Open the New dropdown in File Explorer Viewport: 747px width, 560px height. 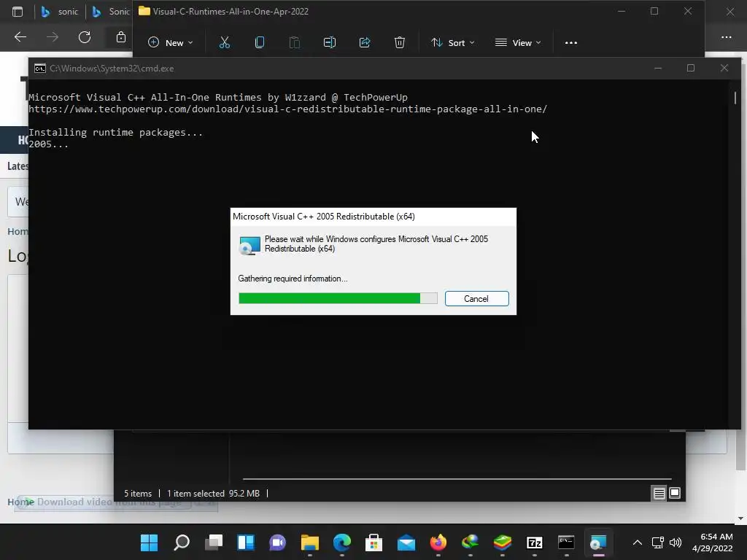click(x=170, y=43)
